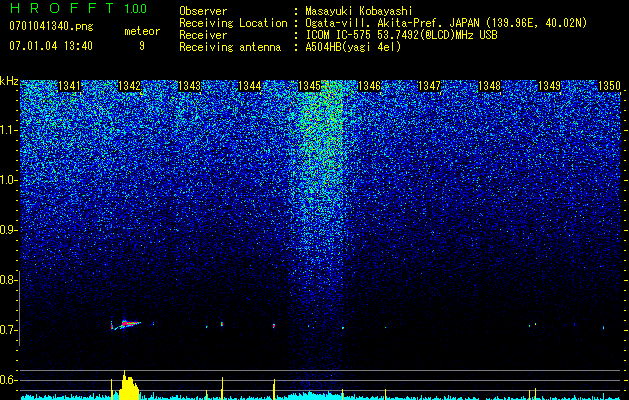
Task: Click the 1347 time marker
Action: click(x=429, y=86)
